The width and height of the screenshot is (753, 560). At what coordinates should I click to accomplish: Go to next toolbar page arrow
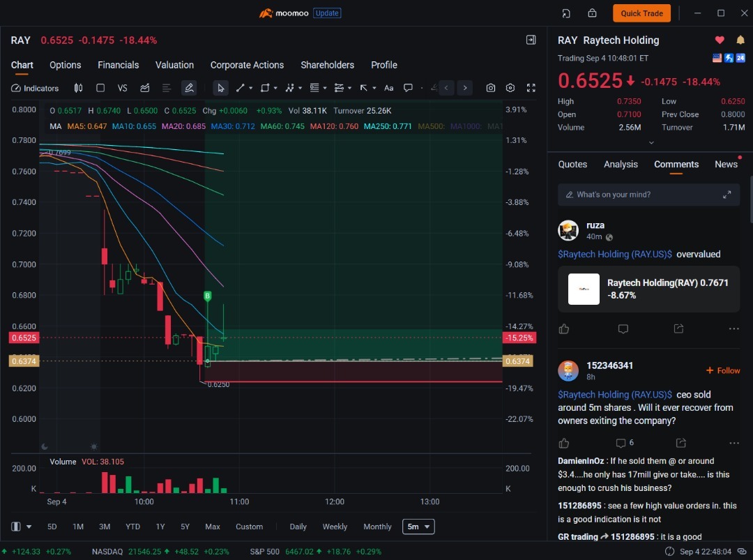coord(465,88)
